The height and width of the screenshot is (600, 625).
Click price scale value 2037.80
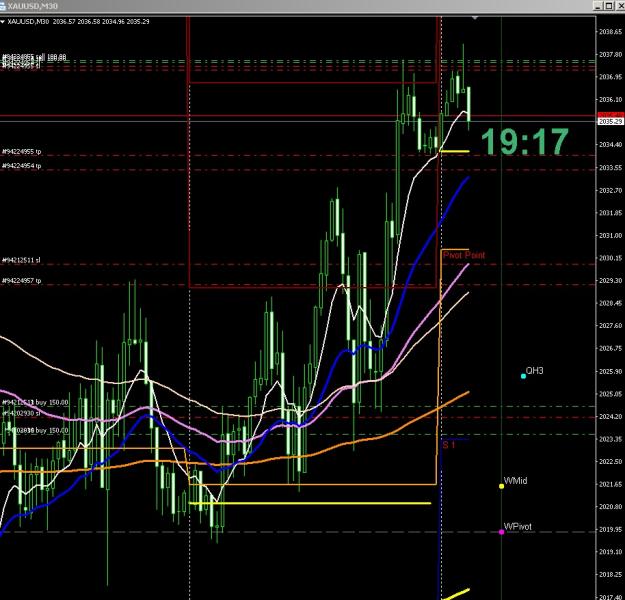click(x=610, y=54)
